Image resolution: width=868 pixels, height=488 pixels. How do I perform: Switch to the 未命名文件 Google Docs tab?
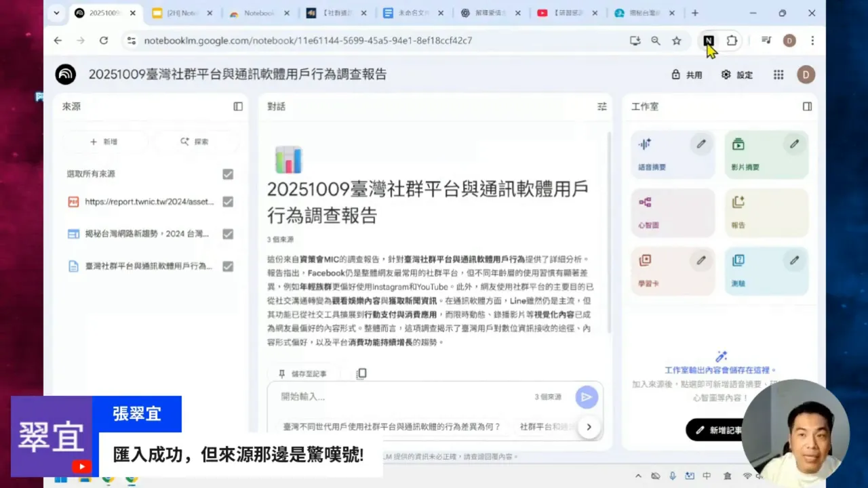click(414, 13)
